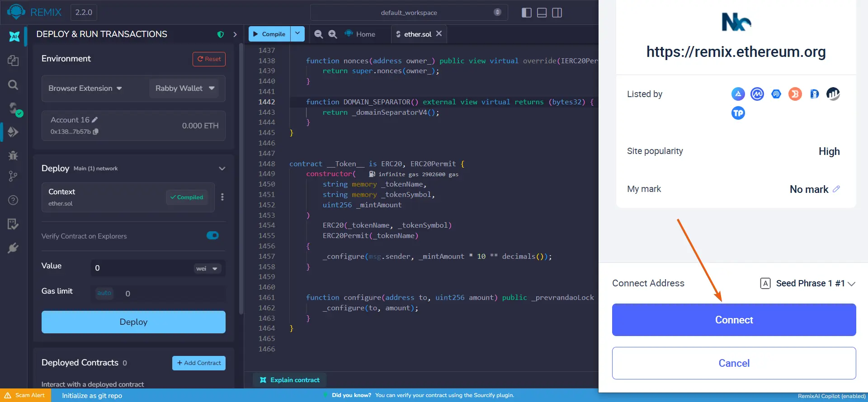Cancel the wallet connection request
This screenshot has height=402, width=868.
coord(734,363)
